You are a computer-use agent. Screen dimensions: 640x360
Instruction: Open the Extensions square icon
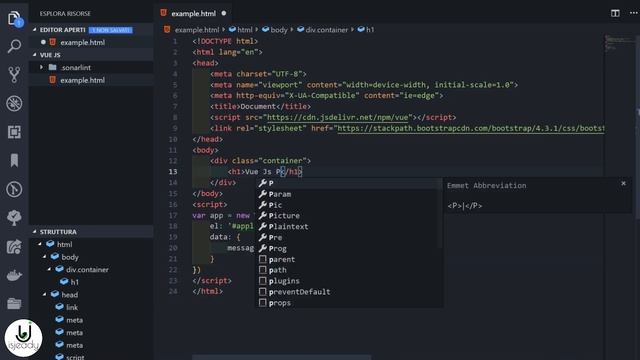click(x=14, y=132)
